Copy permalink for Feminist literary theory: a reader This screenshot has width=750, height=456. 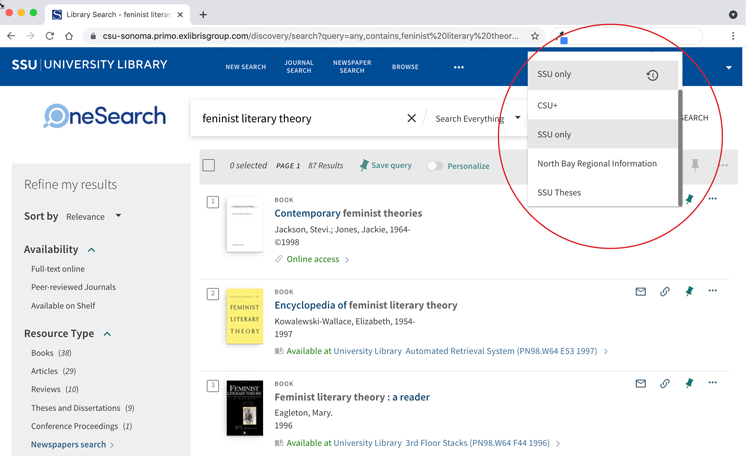(x=664, y=383)
